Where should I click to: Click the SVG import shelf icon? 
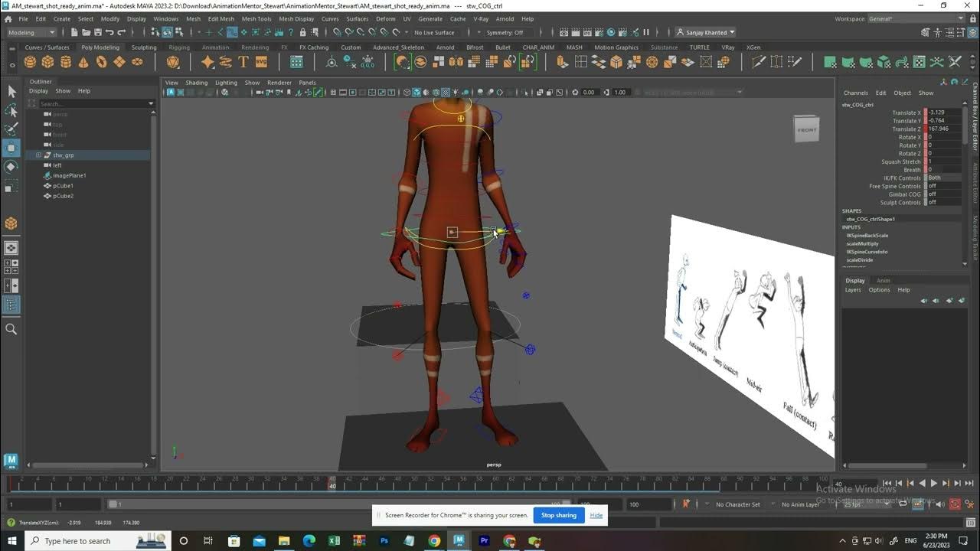click(261, 62)
